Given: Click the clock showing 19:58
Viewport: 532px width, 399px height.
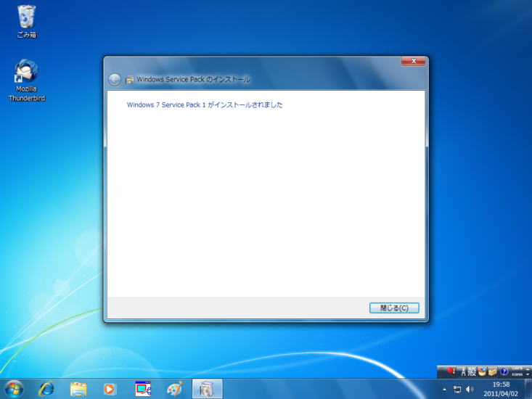Looking at the screenshot, I should tap(501, 384).
